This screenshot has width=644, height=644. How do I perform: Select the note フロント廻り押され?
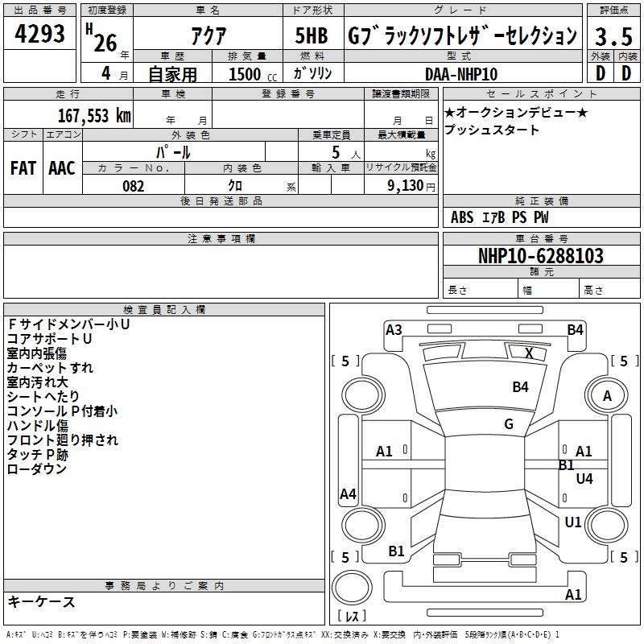63,440
